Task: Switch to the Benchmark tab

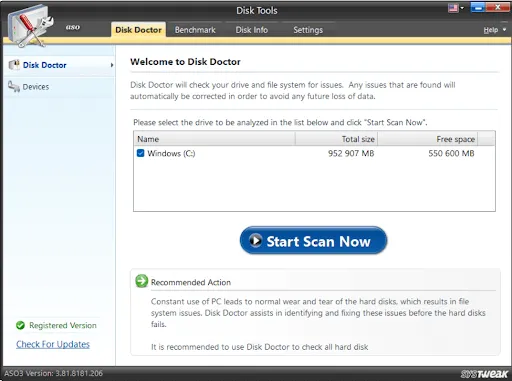Action: [x=195, y=30]
